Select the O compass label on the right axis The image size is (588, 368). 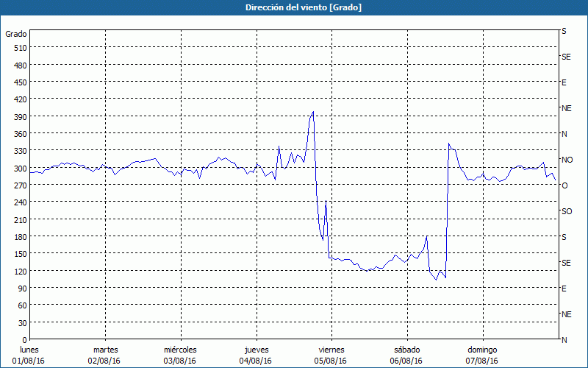point(564,185)
